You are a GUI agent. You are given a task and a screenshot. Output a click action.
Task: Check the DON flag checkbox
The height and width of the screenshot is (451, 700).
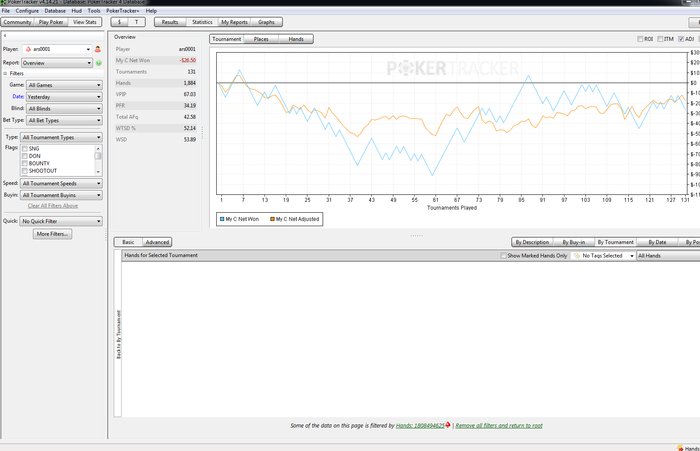[x=25, y=156]
